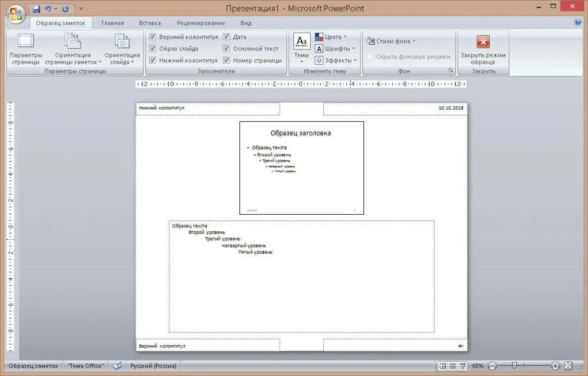588x376 pixels.
Task: Click "Тема Office" in the status bar
Action: (86, 366)
